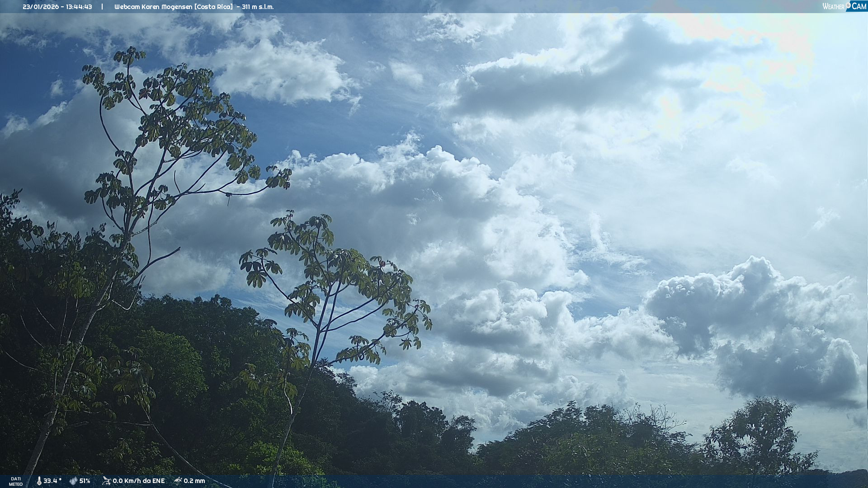The width and height of the screenshot is (868, 488).
Task: Click the wind speed icon
Action: pos(106,481)
